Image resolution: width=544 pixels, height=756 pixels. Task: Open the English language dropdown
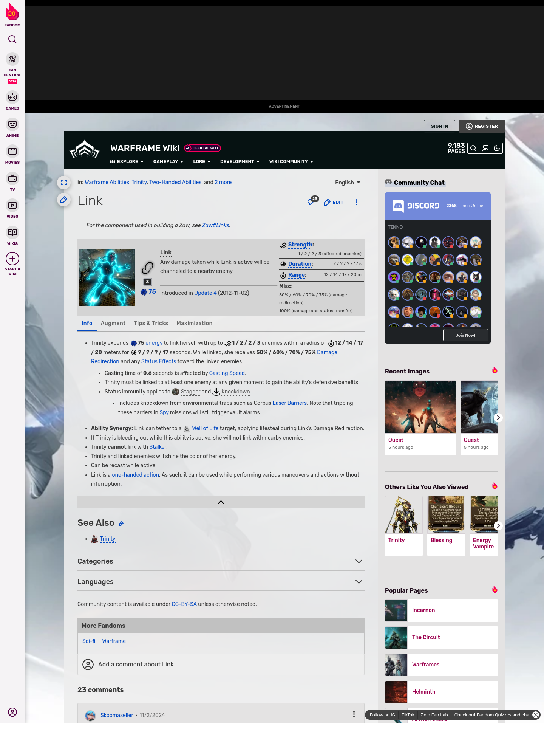point(348,183)
